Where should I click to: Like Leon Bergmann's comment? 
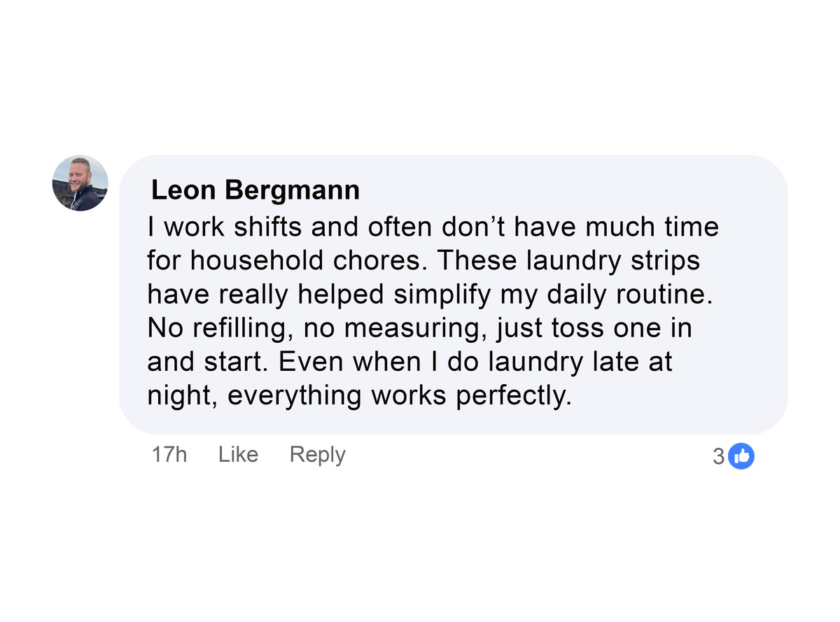coord(238,455)
